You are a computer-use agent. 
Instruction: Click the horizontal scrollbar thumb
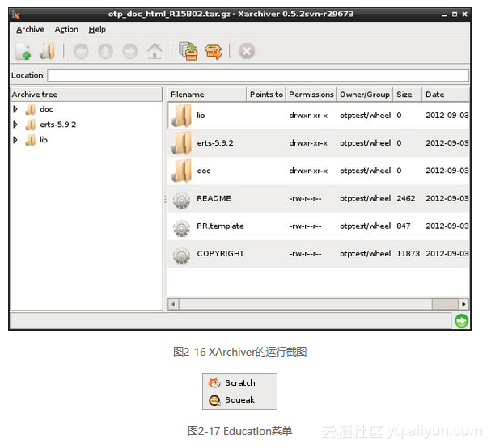point(445,304)
